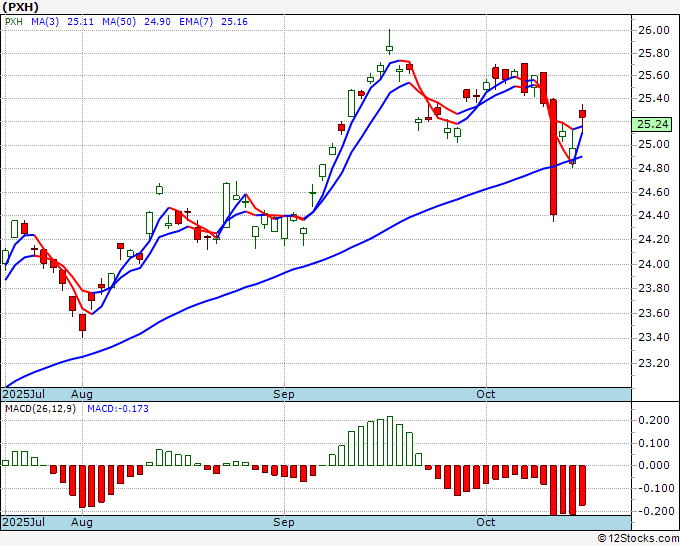
Task: Click the MACD:-0.173 value label
Action: tap(118, 409)
